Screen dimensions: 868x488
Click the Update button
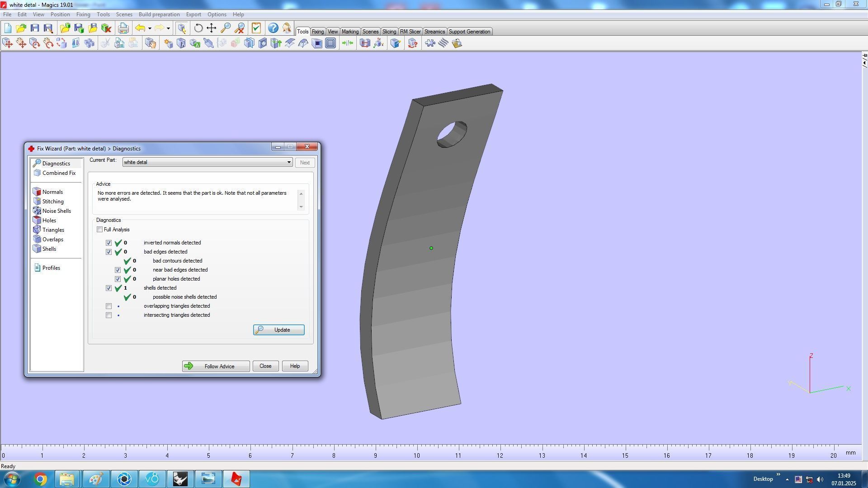[278, 330]
